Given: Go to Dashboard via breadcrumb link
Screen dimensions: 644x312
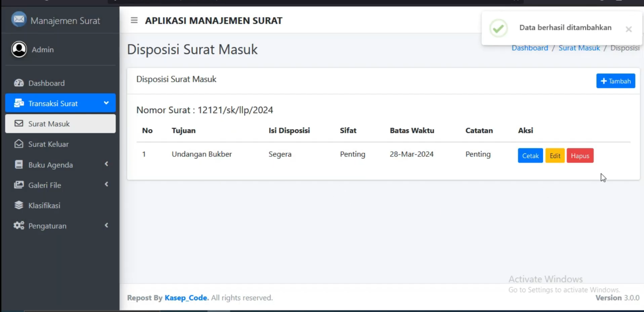Looking at the screenshot, I should click(530, 48).
